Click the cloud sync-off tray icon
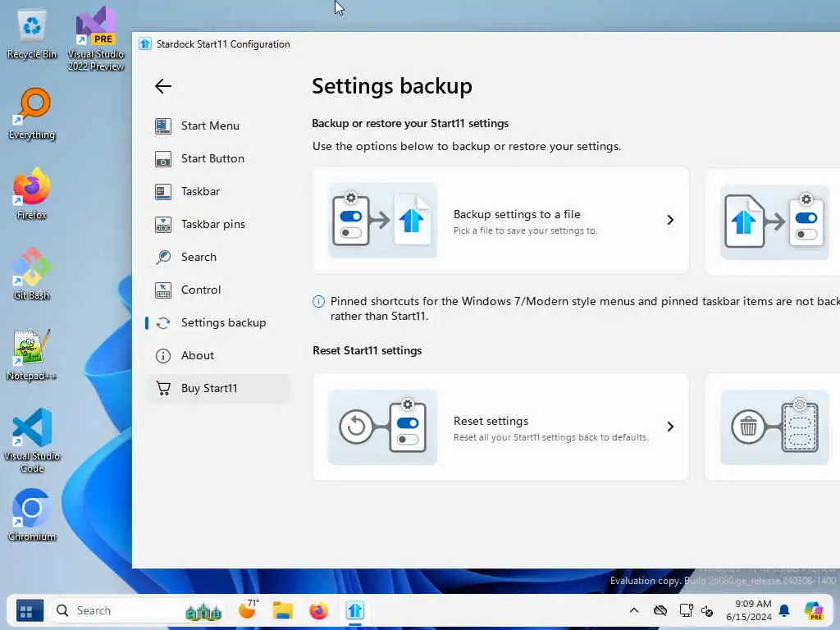The width and height of the screenshot is (840, 630). pyautogui.click(x=660, y=610)
